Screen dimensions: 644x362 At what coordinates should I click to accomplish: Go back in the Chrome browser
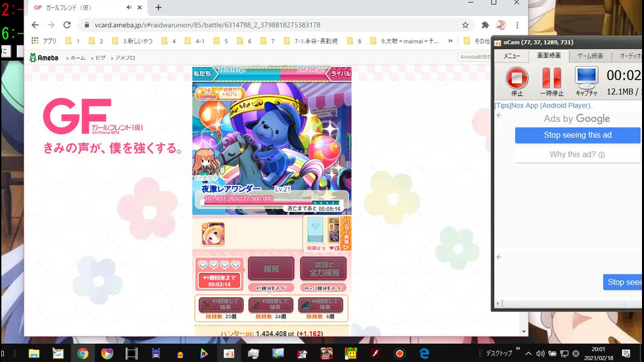tap(36, 25)
